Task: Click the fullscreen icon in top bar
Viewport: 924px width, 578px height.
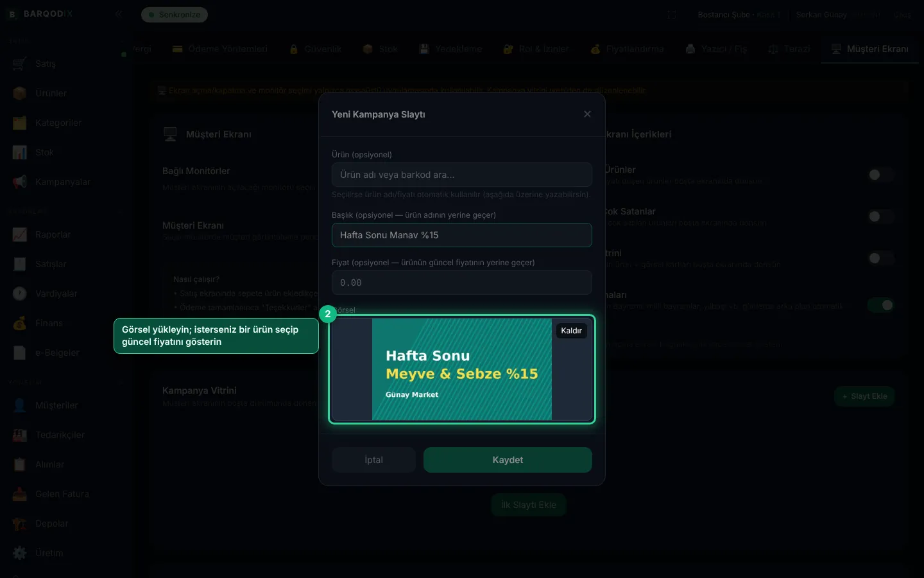Action: point(672,15)
